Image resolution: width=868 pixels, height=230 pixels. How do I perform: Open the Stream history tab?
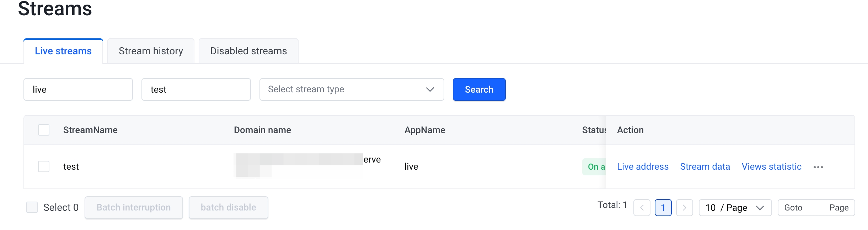[151, 51]
